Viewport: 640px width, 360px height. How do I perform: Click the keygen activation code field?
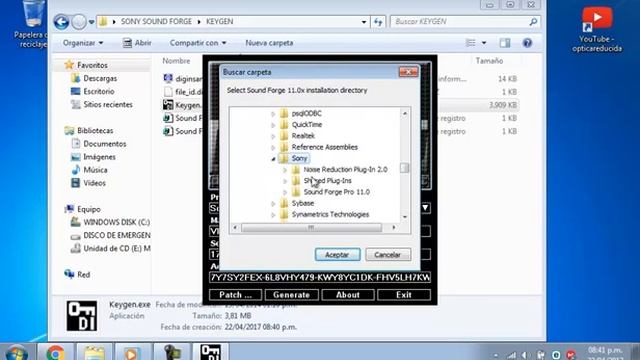[320, 278]
